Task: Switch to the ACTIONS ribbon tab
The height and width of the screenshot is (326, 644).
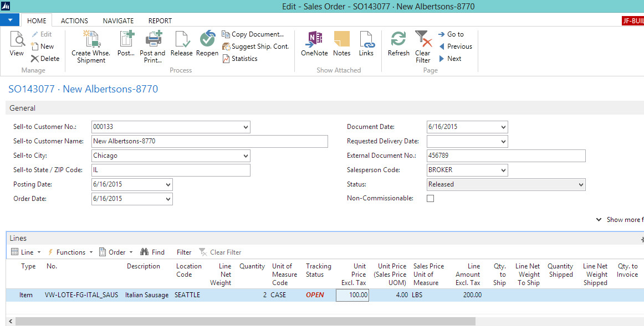Action: pos(74,20)
